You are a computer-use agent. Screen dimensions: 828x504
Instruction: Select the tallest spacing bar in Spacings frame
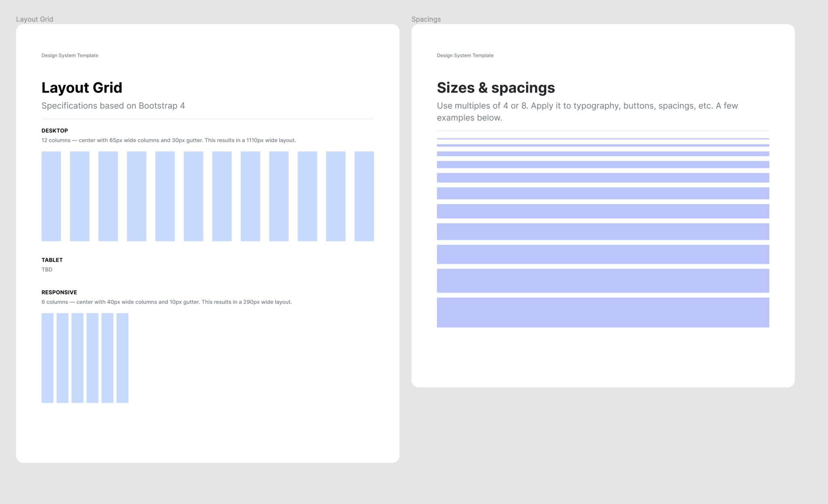[603, 312]
